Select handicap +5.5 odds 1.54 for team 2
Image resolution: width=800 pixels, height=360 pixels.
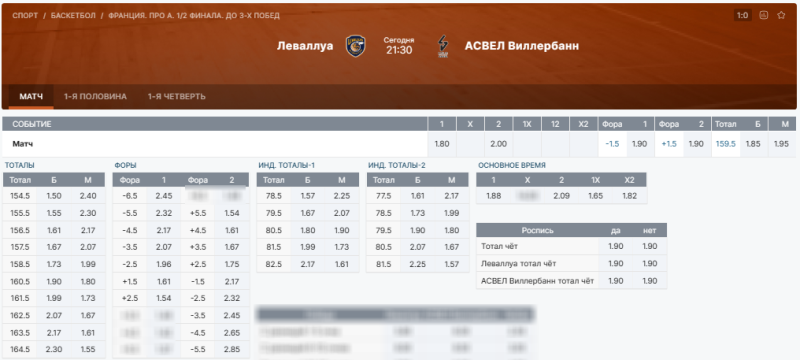pyautogui.click(x=232, y=213)
